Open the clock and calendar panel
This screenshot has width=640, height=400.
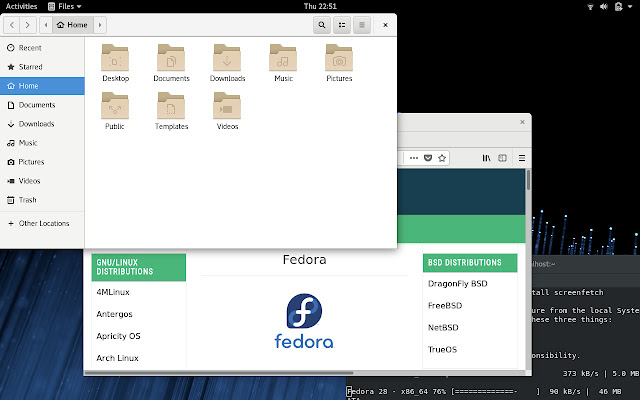pos(320,6)
